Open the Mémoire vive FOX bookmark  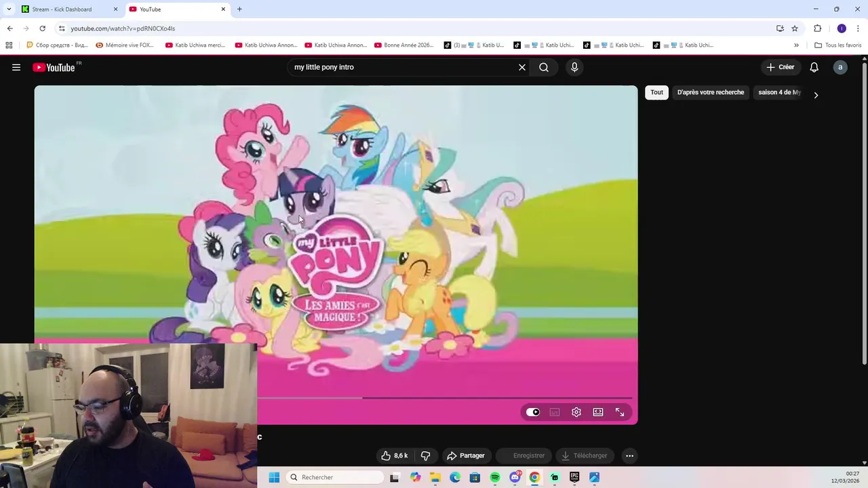125,45
